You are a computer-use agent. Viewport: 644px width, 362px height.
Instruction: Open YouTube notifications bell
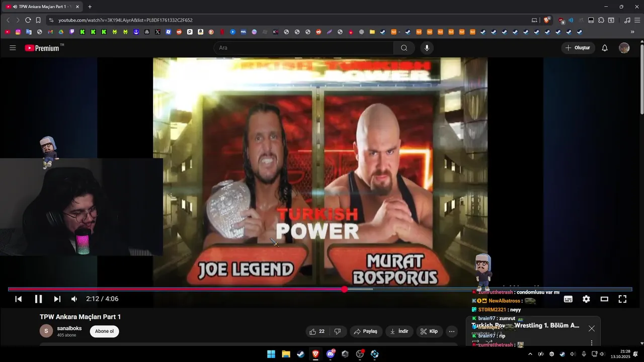tap(605, 48)
